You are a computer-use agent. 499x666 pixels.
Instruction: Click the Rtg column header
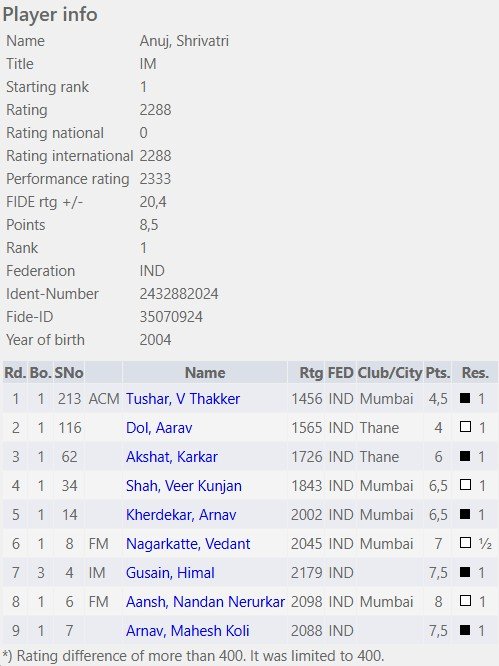coord(311,373)
